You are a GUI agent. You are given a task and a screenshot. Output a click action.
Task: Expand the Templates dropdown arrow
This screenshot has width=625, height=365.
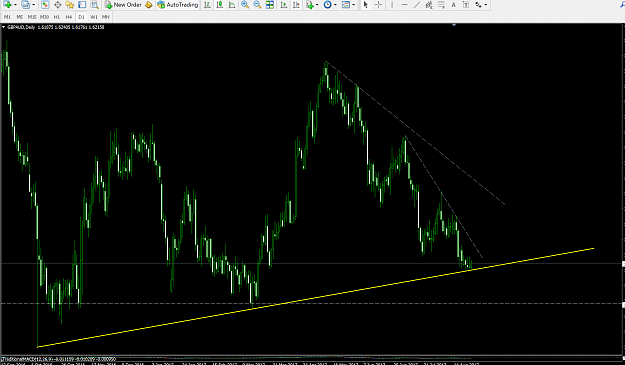[x=354, y=5]
